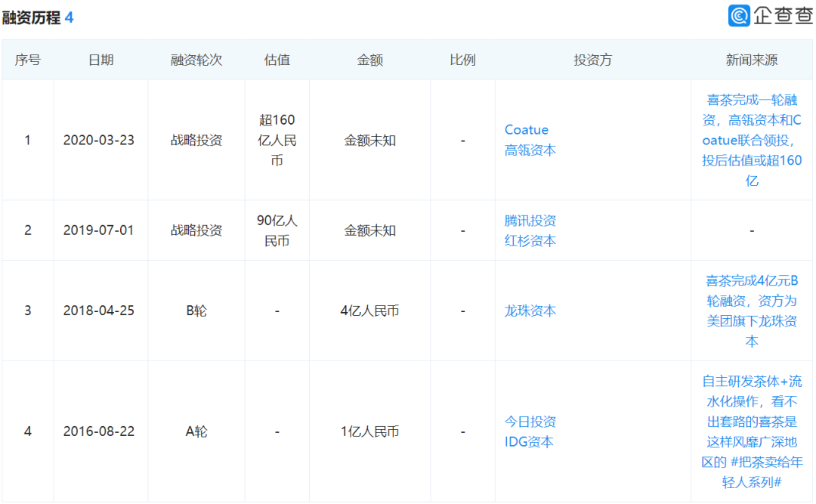The image size is (816, 504).
Task: Click the 序号 column header
Action: tap(28, 60)
